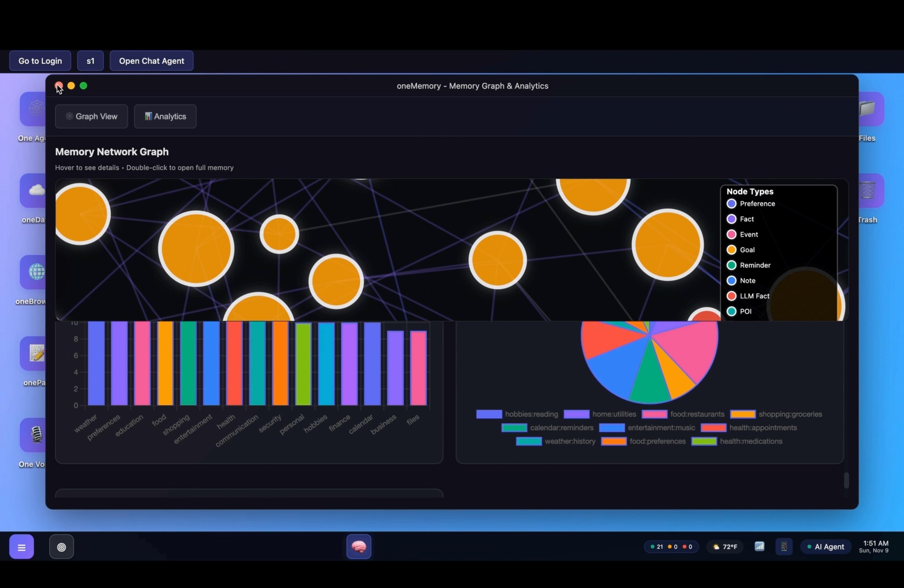Open the signal bars status icon

click(759, 546)
